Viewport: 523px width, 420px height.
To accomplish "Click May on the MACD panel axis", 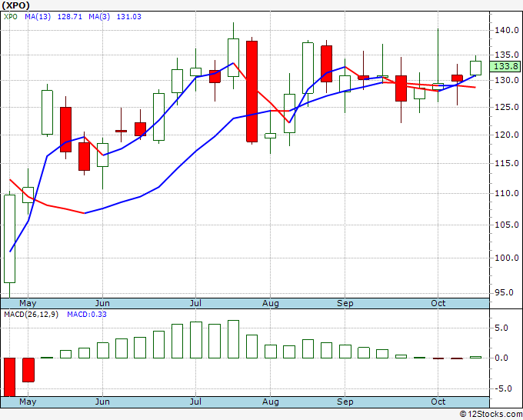I will tap(28, 402).
